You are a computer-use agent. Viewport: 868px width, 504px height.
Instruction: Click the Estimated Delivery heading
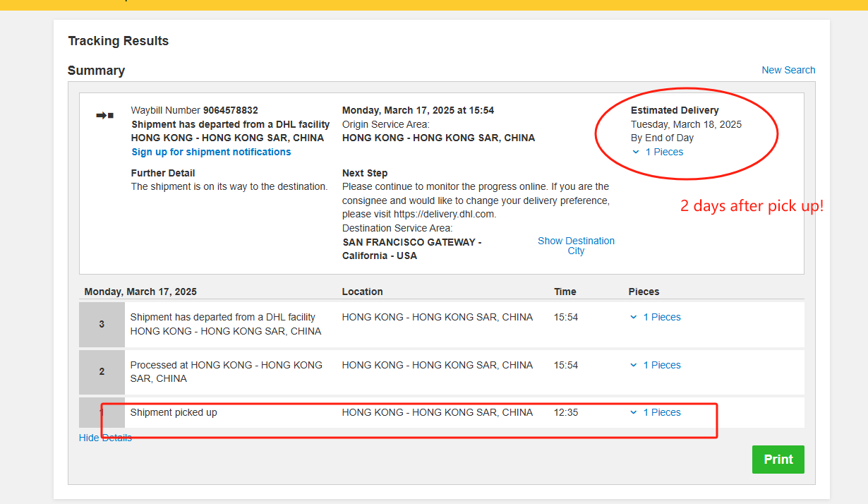tap(675, 110)
